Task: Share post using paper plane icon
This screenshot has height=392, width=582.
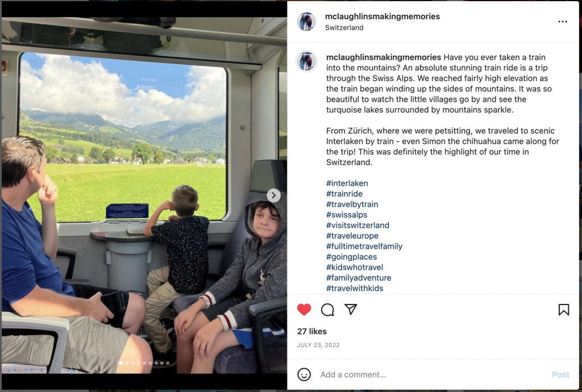Action: point(351,309)
